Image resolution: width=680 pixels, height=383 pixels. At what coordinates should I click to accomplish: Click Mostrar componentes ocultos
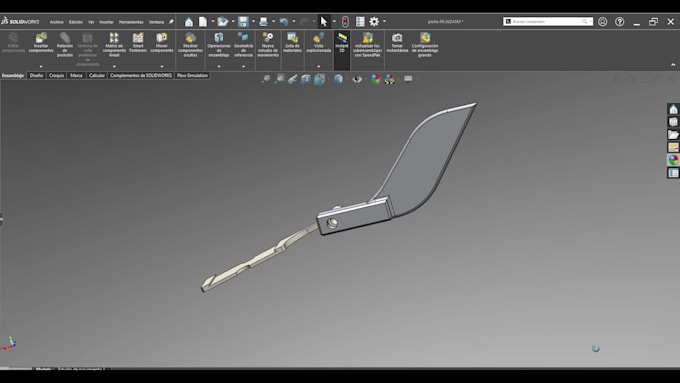tap(190, 45)
